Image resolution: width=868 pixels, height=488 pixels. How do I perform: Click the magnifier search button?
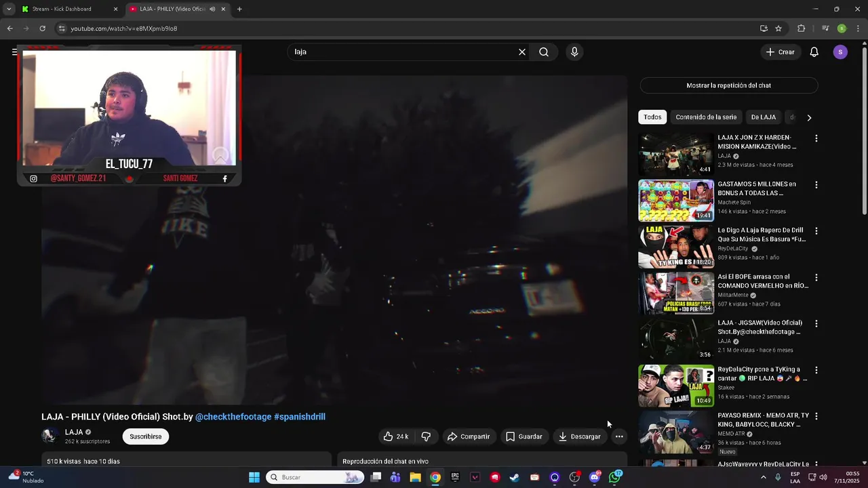(544, 52)
